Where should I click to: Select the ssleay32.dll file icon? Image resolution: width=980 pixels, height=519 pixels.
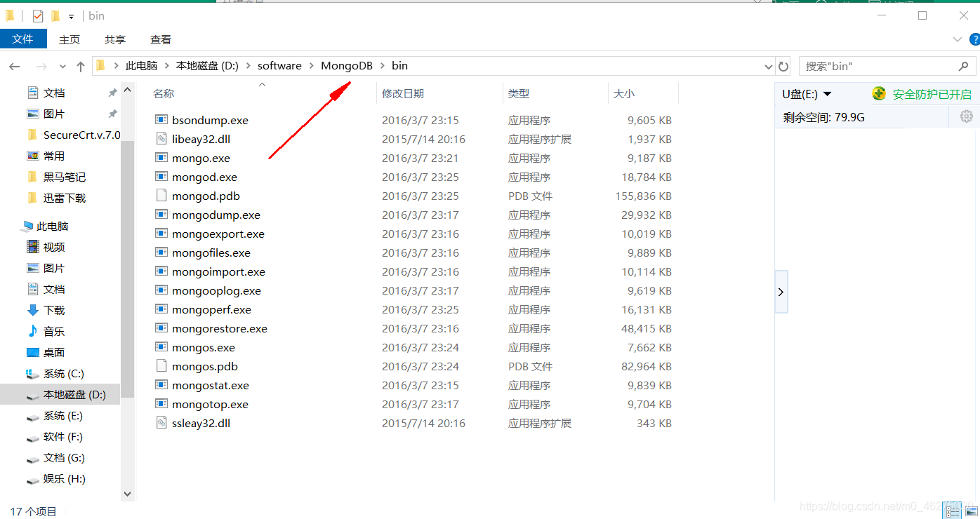click(x=161, y=423)
